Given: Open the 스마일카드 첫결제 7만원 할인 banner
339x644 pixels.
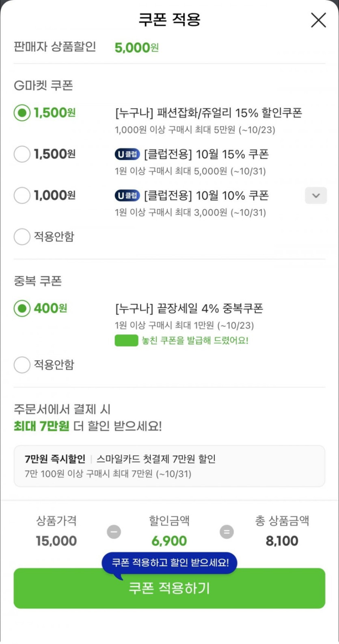Looking at the screenshot, I should click(x=169, y=466).
